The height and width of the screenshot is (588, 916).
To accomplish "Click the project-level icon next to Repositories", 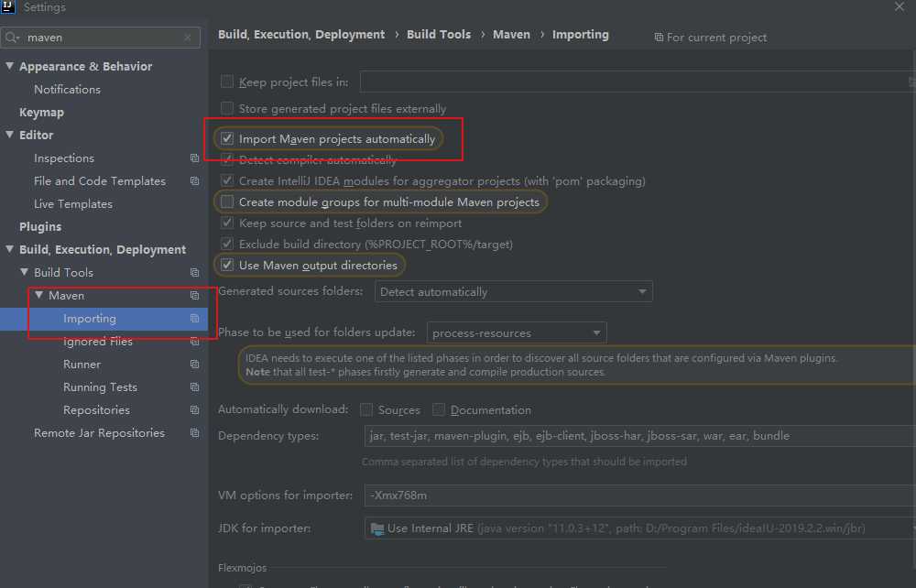I will [x=194, y=410].
